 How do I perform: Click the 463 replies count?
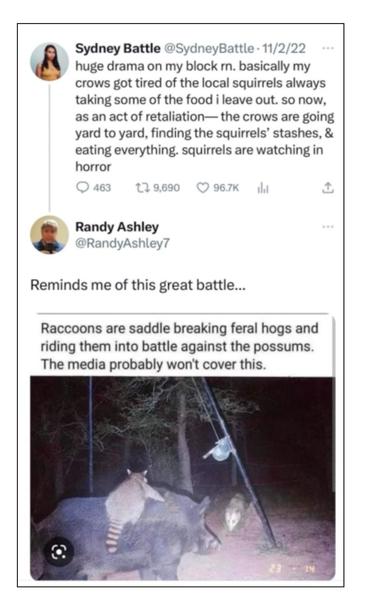[x=102, y=188]
